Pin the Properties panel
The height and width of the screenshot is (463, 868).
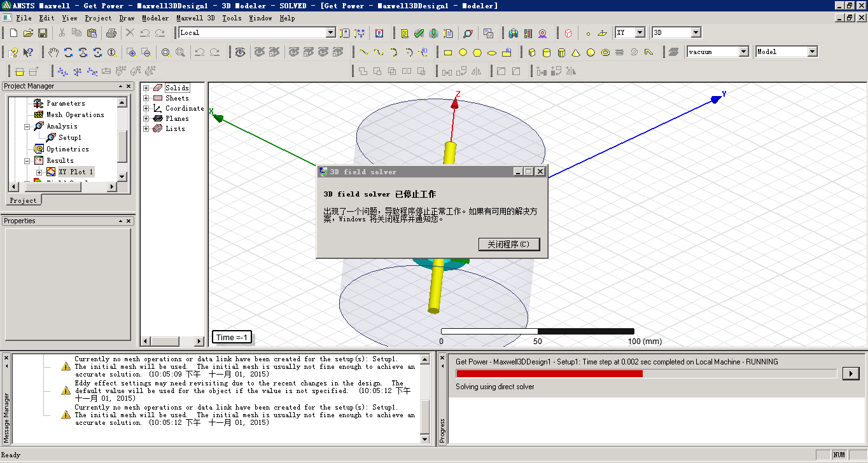[120, 221]
